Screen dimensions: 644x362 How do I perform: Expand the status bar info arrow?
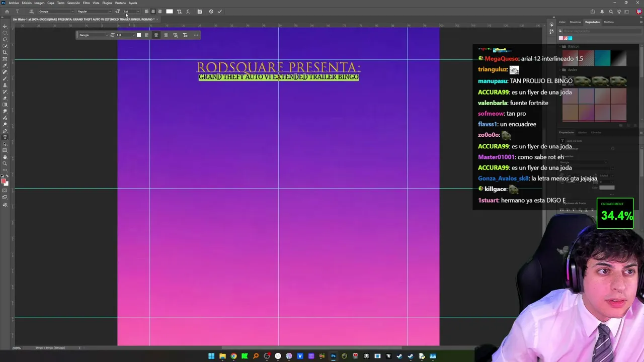(79, 348)
